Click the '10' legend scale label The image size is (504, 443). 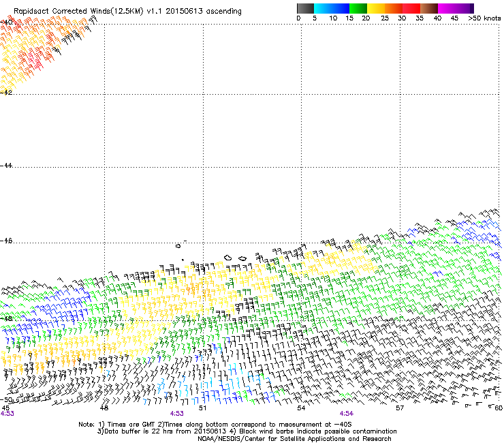[333, 18]
